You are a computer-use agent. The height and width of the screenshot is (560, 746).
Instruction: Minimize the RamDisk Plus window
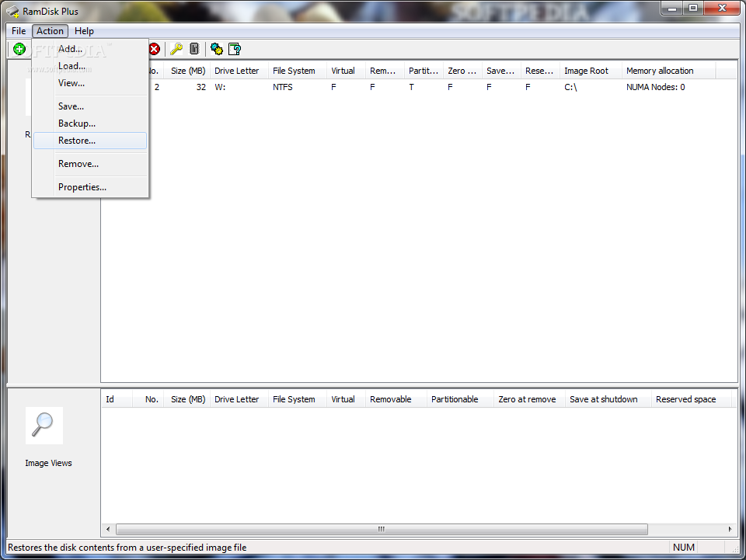(671, 8)
